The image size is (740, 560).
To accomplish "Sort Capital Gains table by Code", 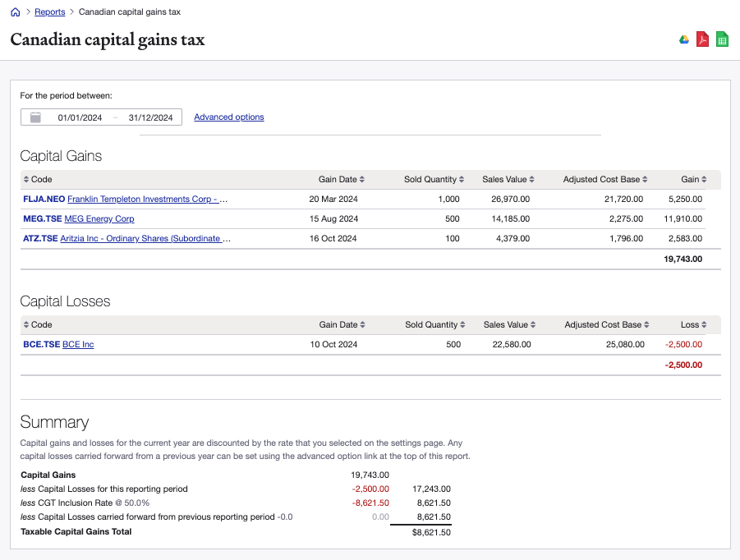I will [38, 179].
